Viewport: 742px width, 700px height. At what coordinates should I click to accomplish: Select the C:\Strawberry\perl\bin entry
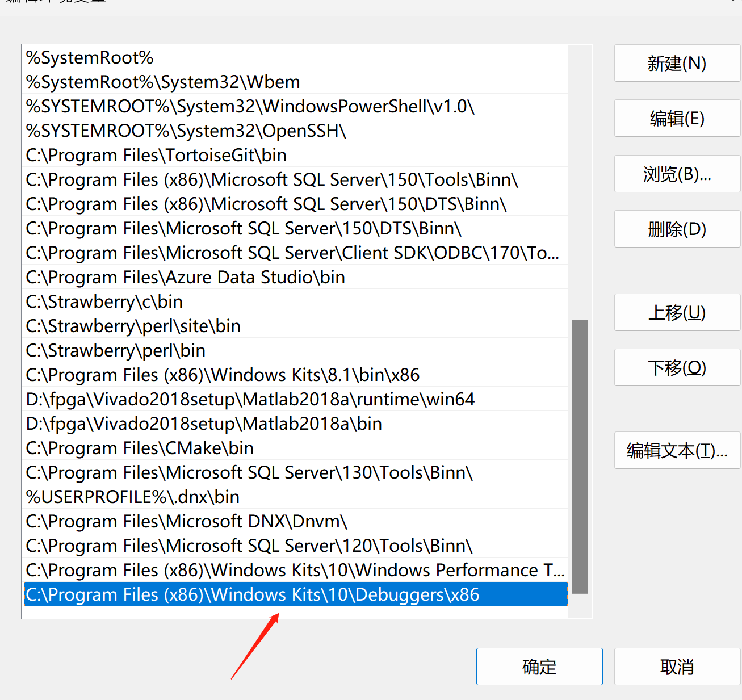tap(296, 350)
